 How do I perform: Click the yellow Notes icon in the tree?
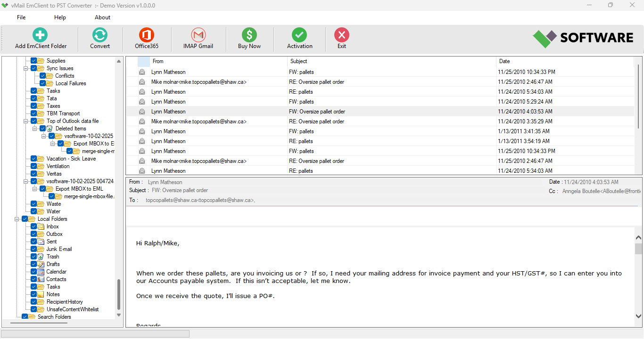click(41, 294)
